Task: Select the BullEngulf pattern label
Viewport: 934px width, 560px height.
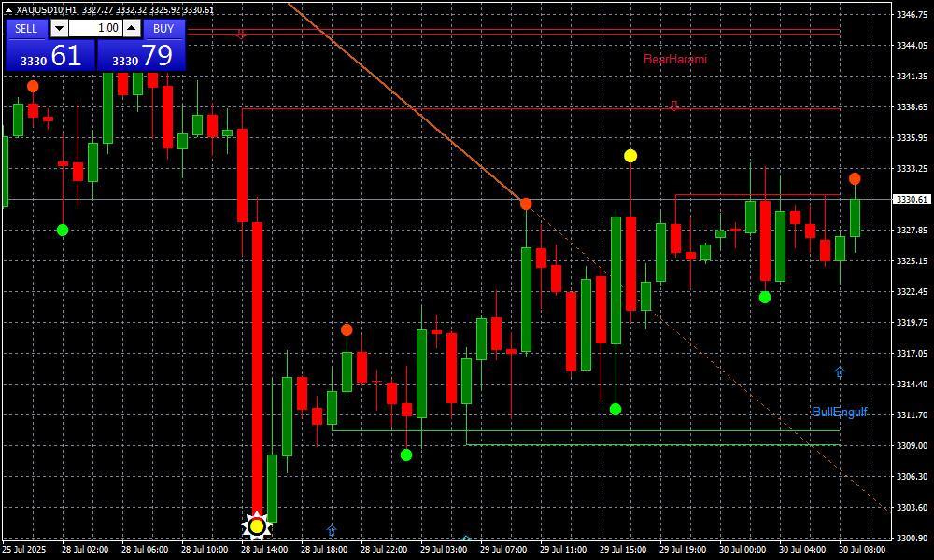Action: (x=840, y=412)
